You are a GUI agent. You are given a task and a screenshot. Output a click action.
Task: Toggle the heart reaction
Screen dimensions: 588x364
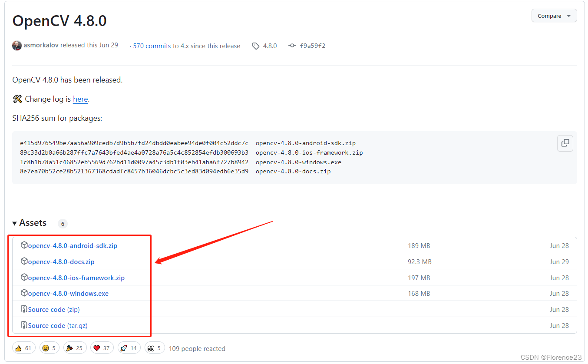pos(102,347)
